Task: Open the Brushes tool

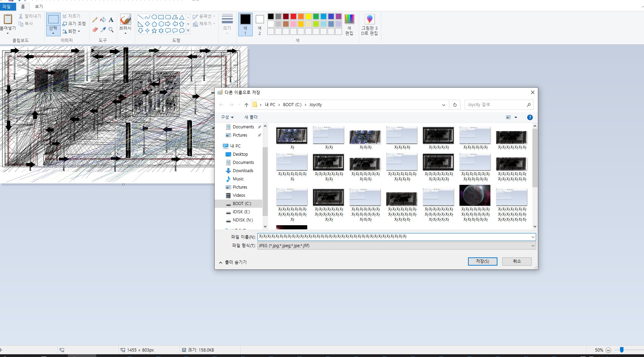Action: 125,24
